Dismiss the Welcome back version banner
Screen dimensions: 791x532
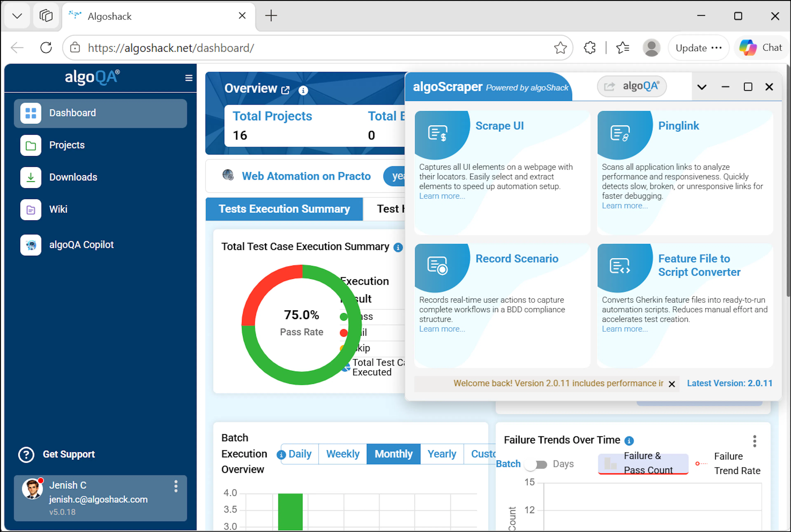coord(672,384)
